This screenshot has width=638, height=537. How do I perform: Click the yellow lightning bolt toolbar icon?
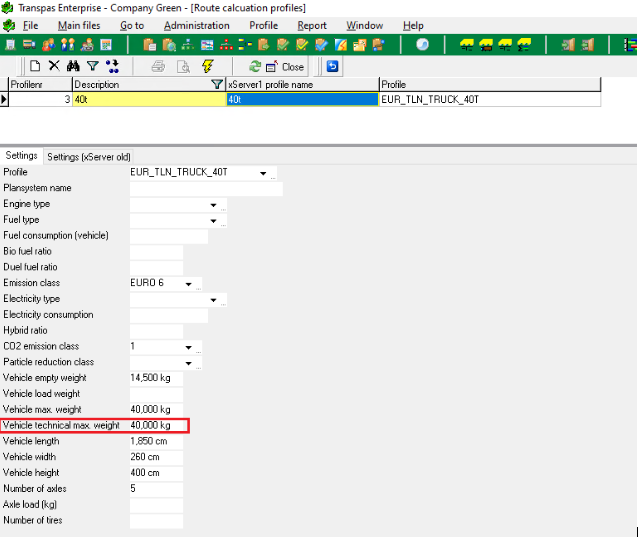pyautogui.click(x=208, y=66)
